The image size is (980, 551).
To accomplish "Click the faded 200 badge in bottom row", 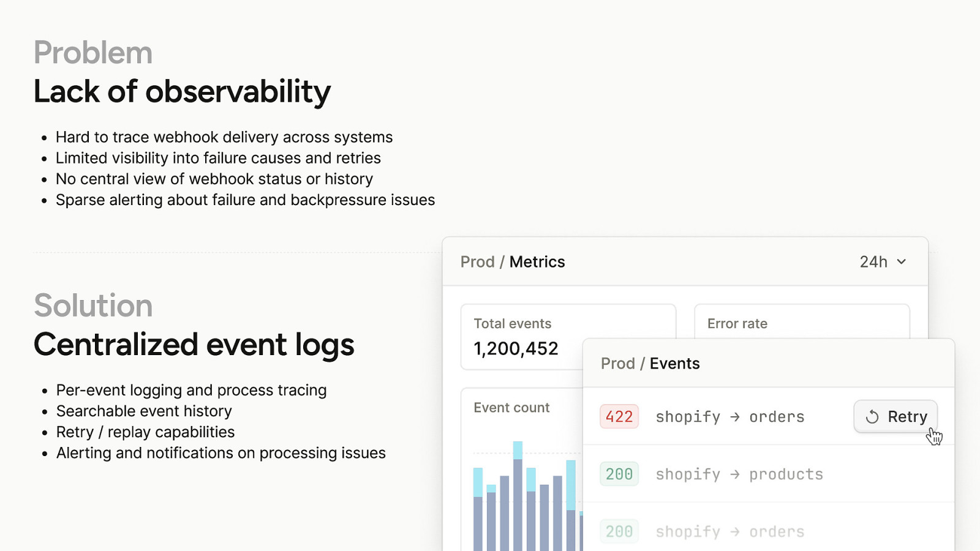I will click(619, 531).
